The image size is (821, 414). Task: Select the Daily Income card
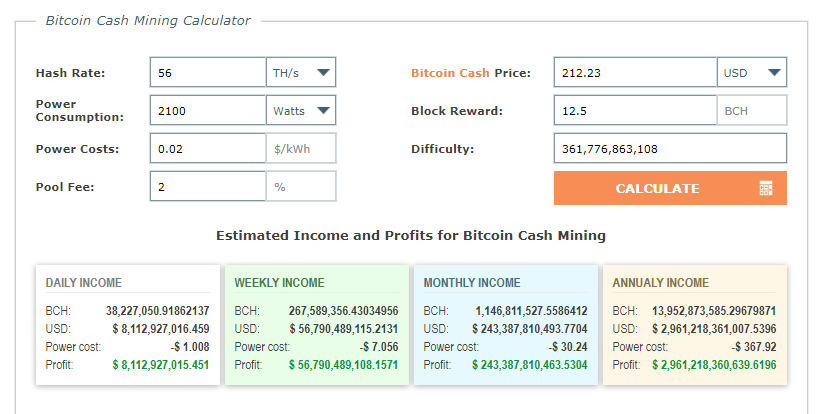[x=128, y=325]
